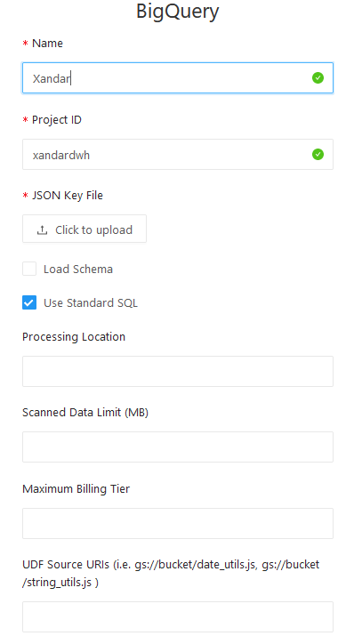The height and width of the screenshot is (644, 362).
Task: Click the Use Standard SQL label text
Action: click(x=91, y=302)
